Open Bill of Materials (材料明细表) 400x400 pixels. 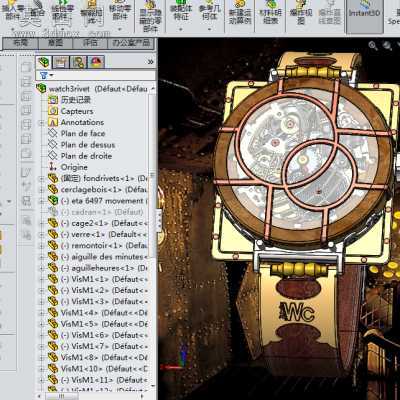click(x=270, y=12)
